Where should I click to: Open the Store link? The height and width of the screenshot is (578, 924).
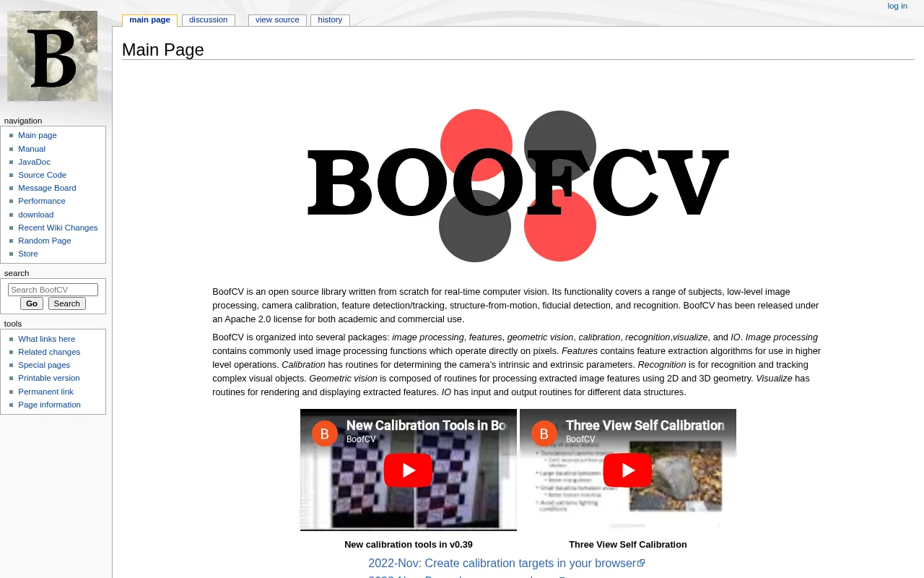[28, 254]
